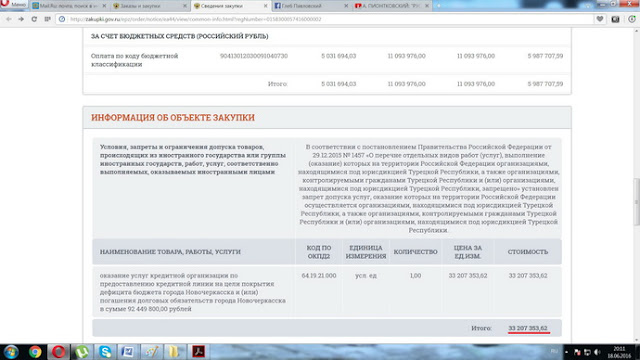
Task: Go forward to next page
Action: pos(21,19)
